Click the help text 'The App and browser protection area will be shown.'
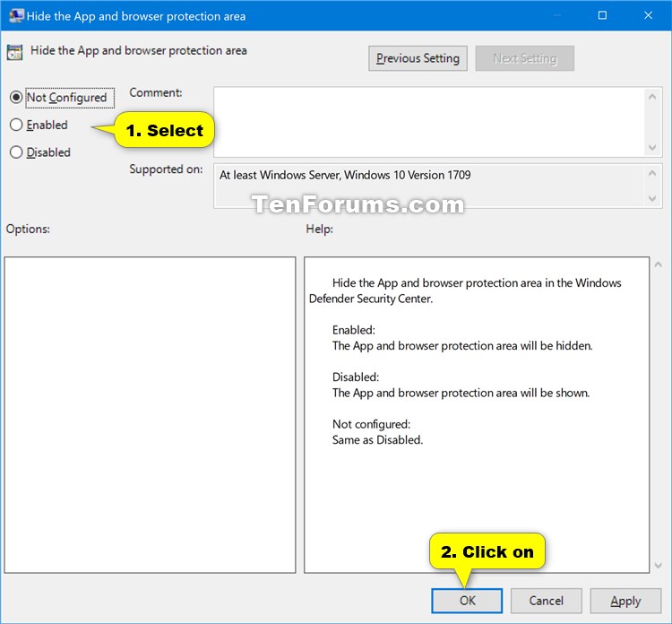672x624 pixels. tap(461, 393)
